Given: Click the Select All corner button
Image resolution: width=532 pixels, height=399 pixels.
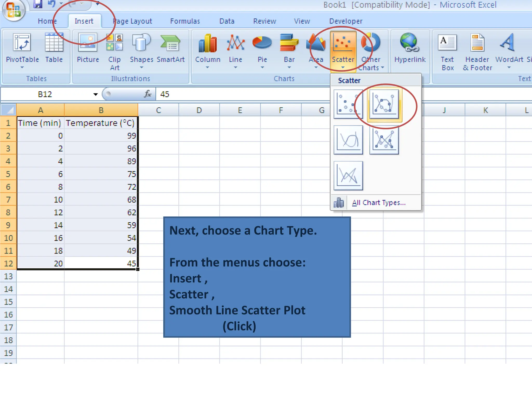Looking at the screenshot, I should click(8, 110).
